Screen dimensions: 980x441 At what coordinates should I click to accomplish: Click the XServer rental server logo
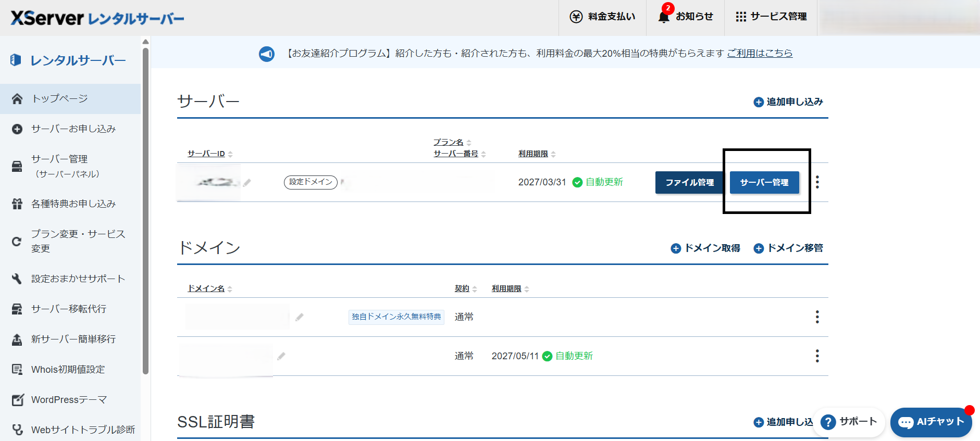tap(97, 18)
